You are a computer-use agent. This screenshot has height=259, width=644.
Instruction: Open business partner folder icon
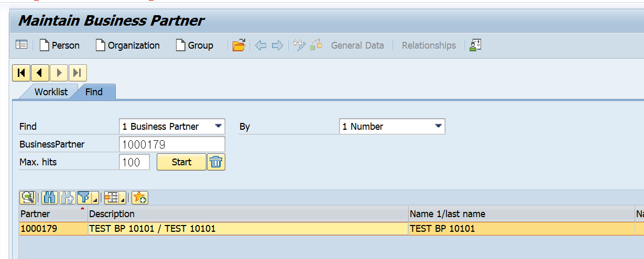click(239, 46)
